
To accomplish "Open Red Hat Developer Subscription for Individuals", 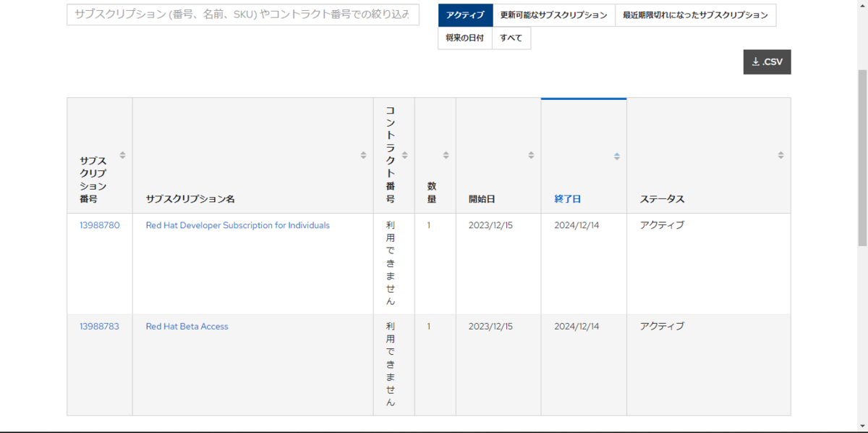I will pos(237,225).
